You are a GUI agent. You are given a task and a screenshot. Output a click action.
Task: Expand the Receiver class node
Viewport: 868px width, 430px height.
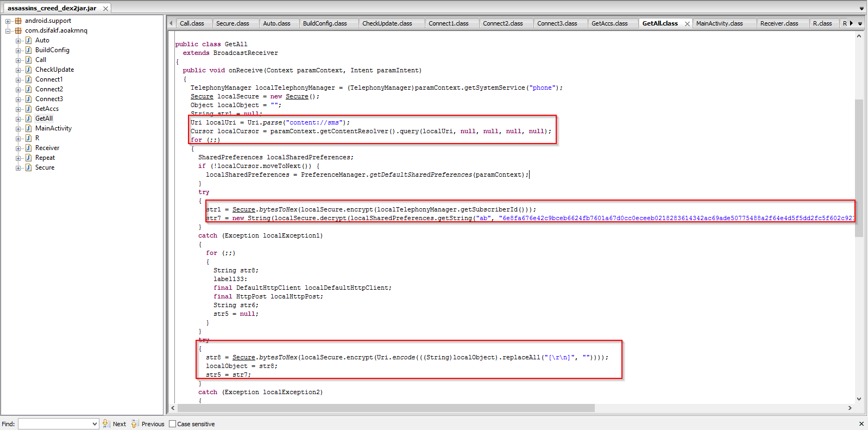pyautogui.click(x=18, y=148)
